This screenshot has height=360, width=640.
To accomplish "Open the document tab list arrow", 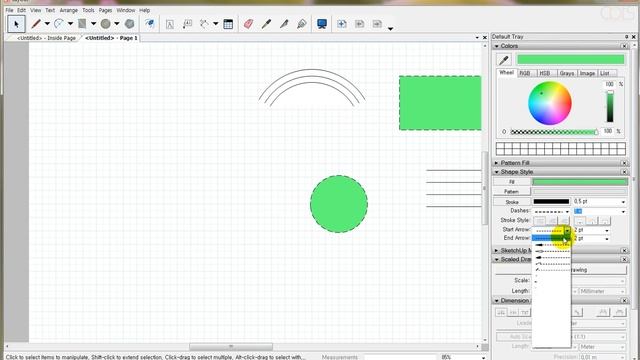I will point(477,38).
